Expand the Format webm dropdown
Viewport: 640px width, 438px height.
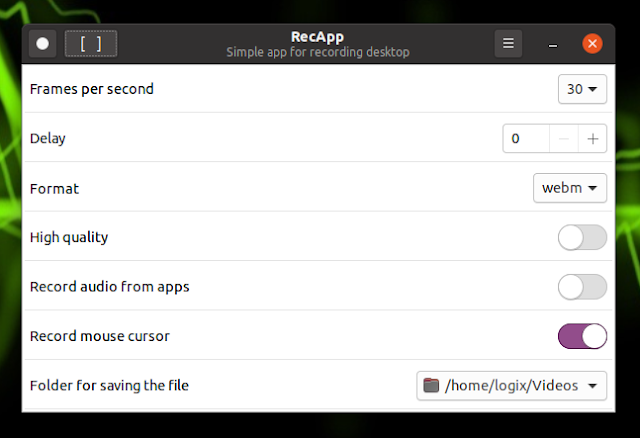click(570, 188)
